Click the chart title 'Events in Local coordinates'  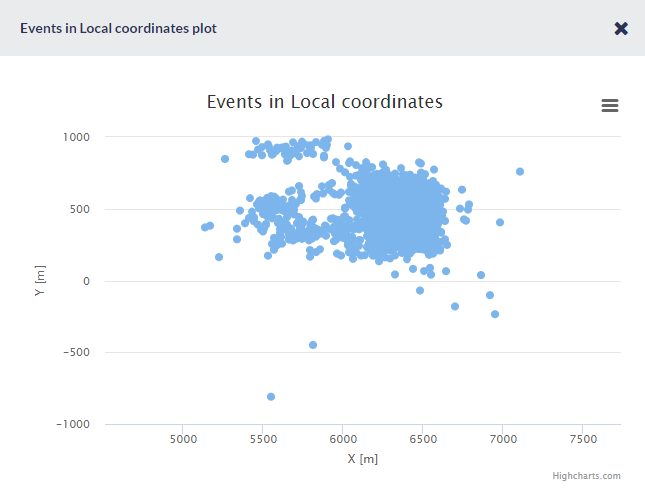pyautogui.click(x=324, y=102)
